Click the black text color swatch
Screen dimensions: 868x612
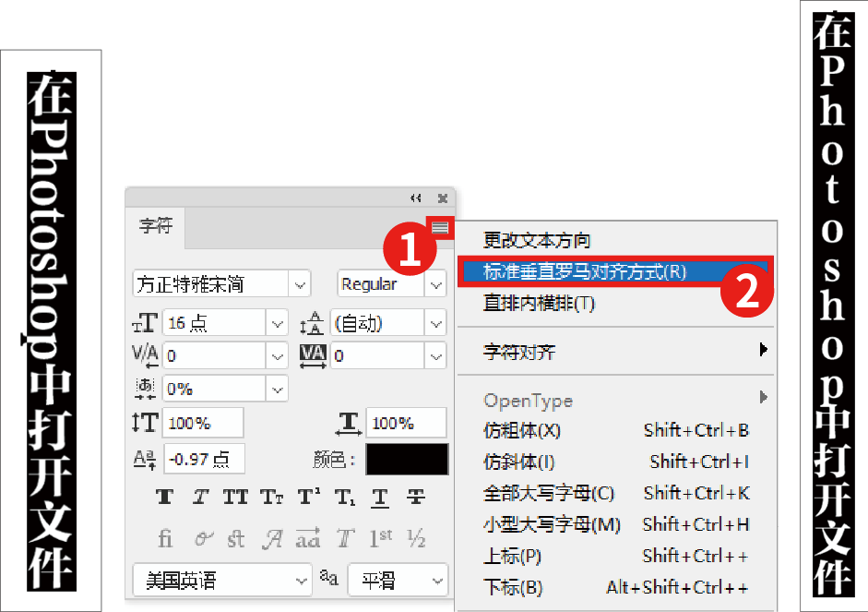pyautogui.click(x=407, y=459)
